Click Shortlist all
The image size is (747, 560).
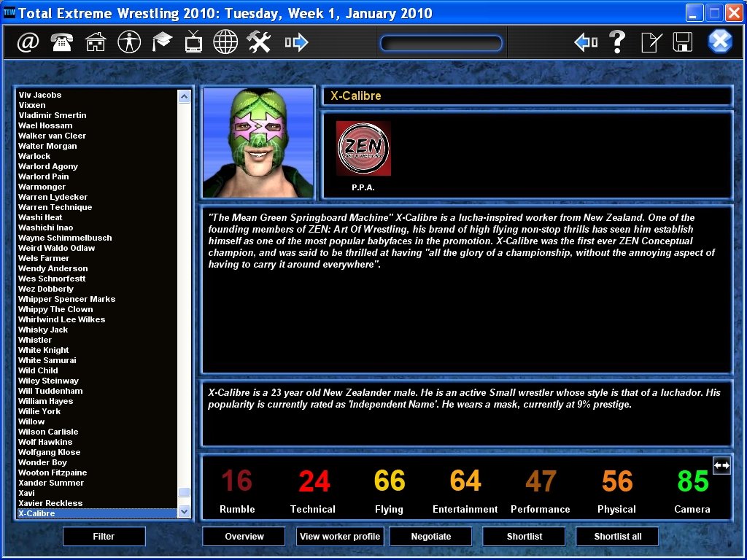point(617,536)
